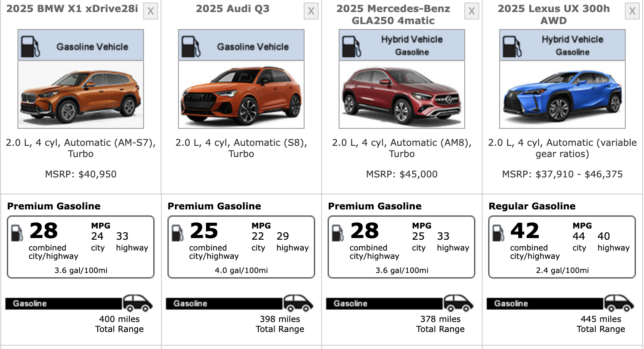Screen dimensions: 644x349
Task: Close the Mercedes-Benz GLA250 4matic column
Action: 471,11
